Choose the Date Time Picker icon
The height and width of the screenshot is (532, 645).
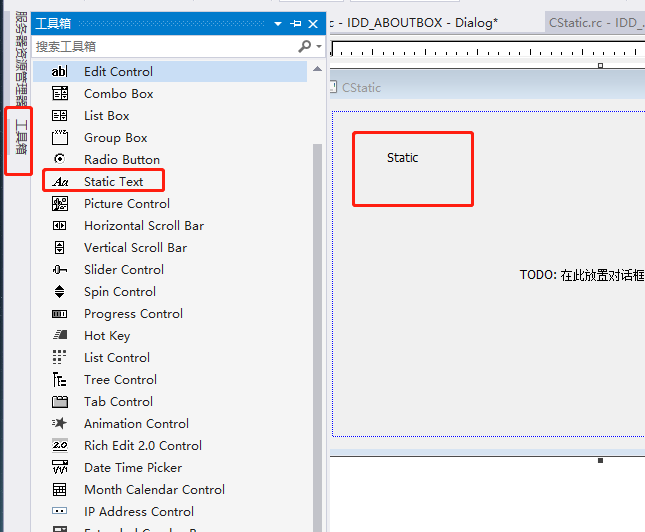coord(60,467)
